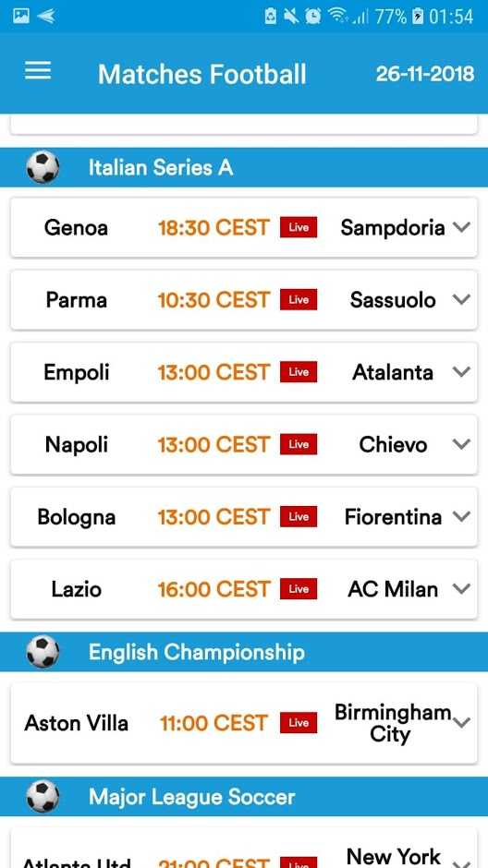Tap the Live badge for Lazio match

(299, 589)
